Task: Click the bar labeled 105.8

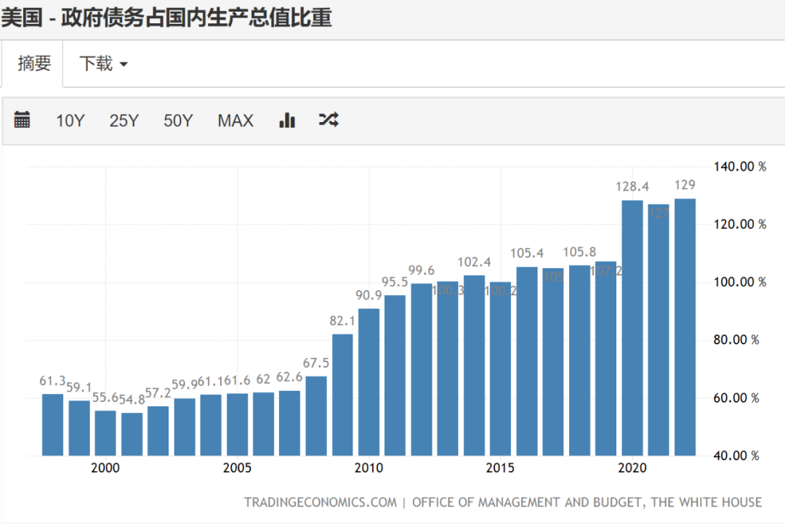Action: pyautogui.click(x=580, y=360)
